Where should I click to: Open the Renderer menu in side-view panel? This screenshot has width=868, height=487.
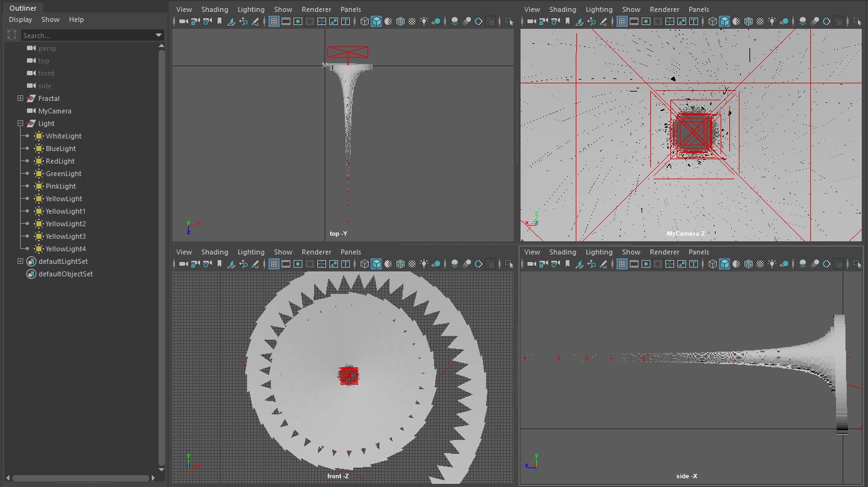pos(664,252)
